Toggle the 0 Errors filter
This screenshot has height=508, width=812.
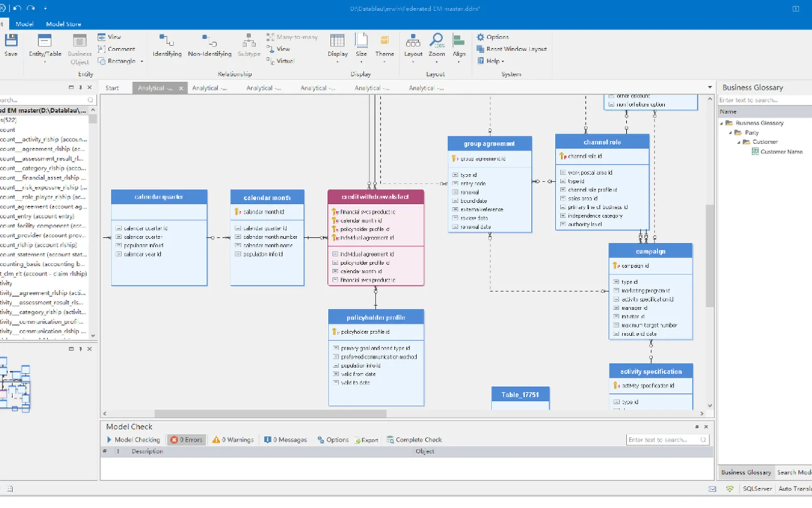187,440
